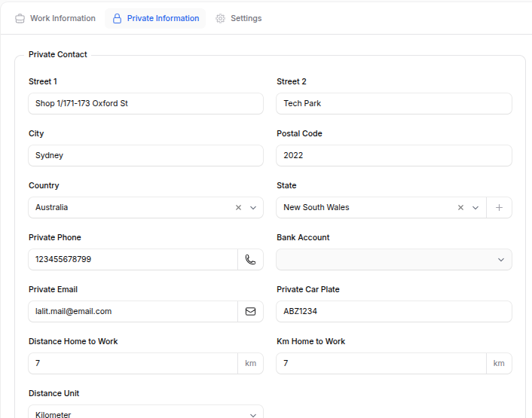Click the km suffix of Km Home to Work
This screenshot has width=532, height=418.
click(499, 364)
